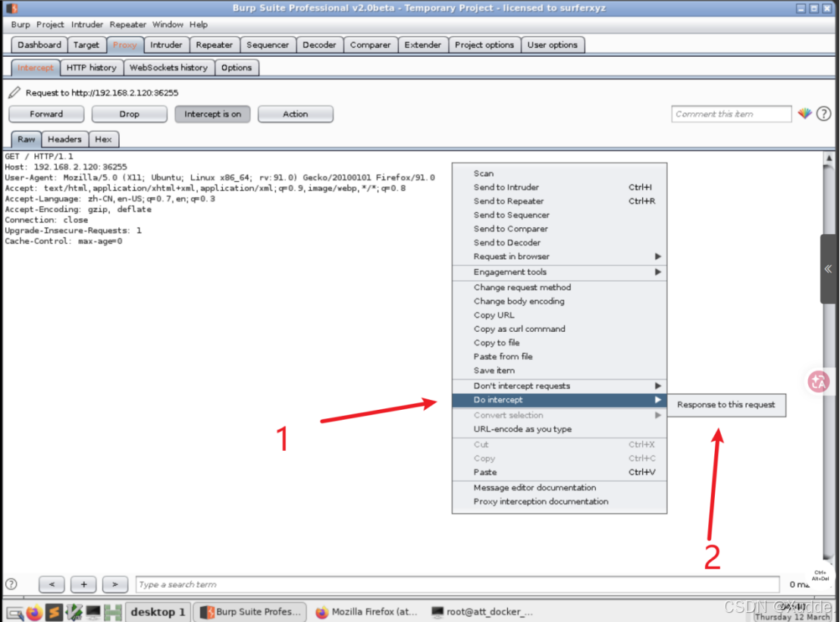The image size is (840, 622).
Task: Open the User options tab
Action: [553, 45]
